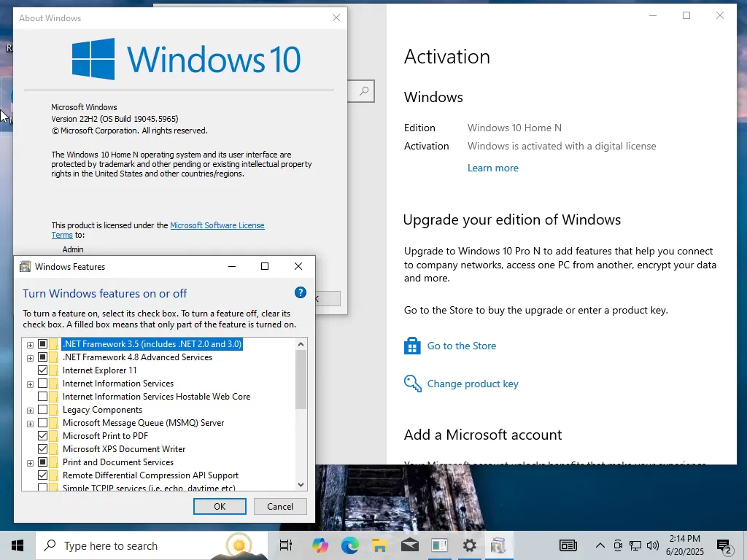Expand the .NET Framework 3.5 tree node
This screenshot has height=560, width=747.
(30, 345)
